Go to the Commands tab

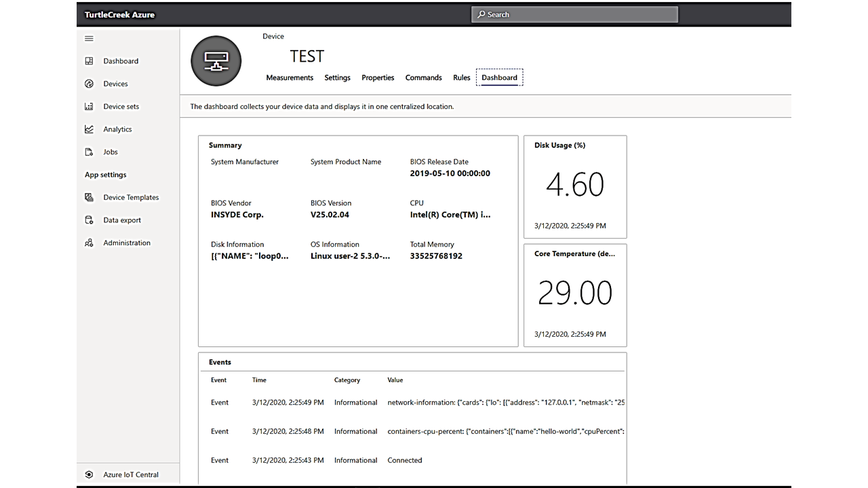423,78
